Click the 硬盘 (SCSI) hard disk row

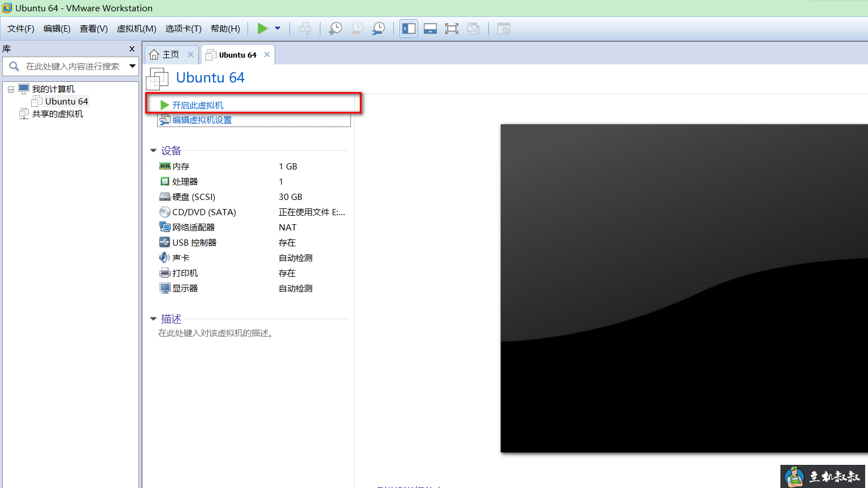[253, 197]
